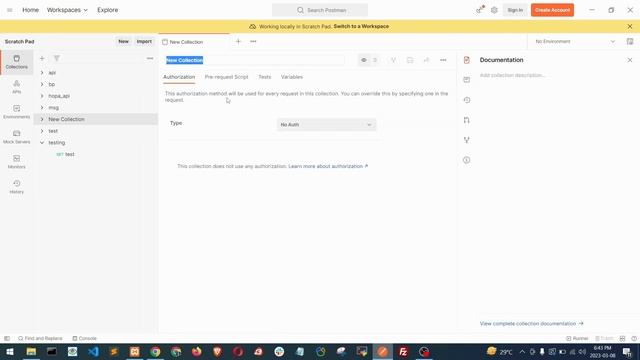Open the Console in status bar

(84, 338)
